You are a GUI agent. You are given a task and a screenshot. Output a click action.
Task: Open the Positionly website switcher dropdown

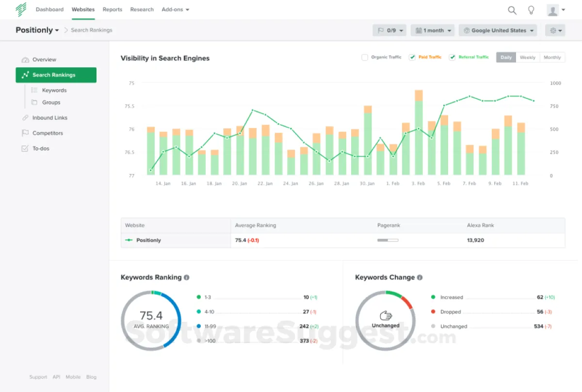[x=37, y=30]
